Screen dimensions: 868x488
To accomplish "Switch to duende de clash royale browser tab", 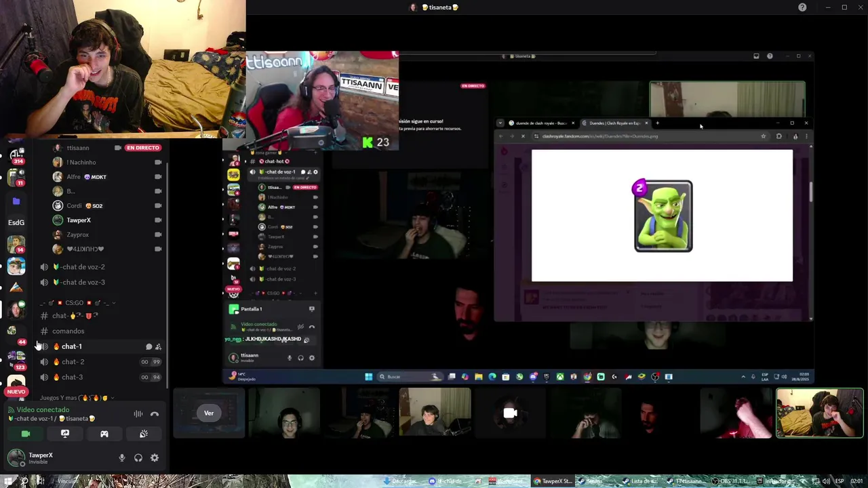I will (540, 123).
